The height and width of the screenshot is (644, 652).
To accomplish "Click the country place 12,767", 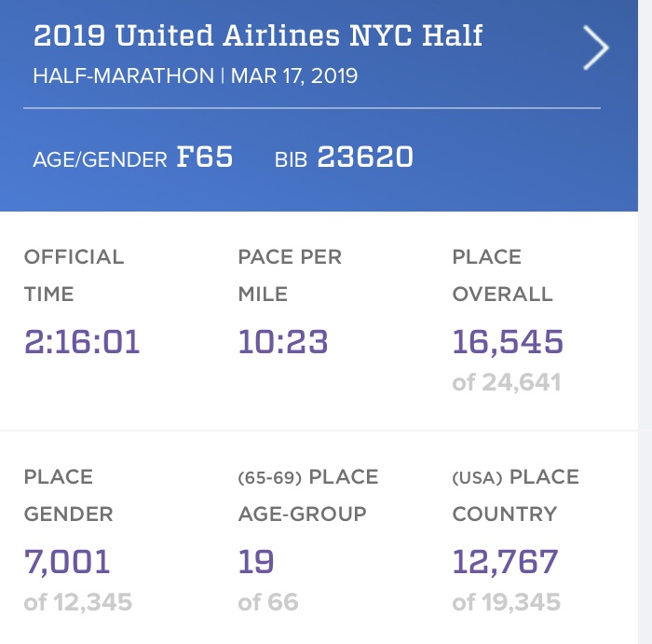I will tap(505, 562).
